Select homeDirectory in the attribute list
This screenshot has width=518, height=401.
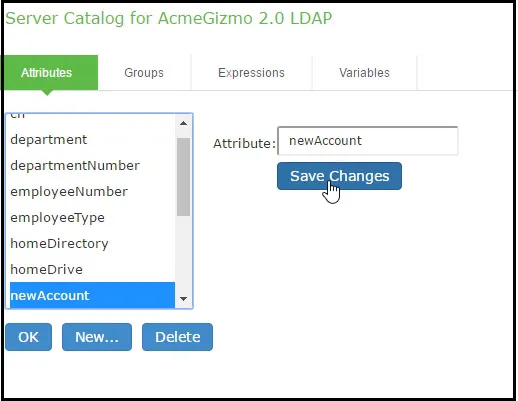pyautogui.click(x=92, y=244)
